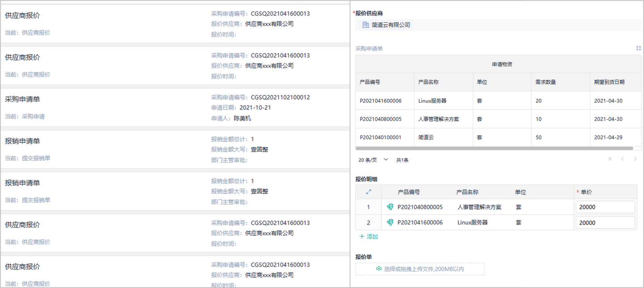The width and height of the screenshot is (644, 288).
Task: Open the fullscreen expand icon on 采购申请单 table
Action: point(639,48)
